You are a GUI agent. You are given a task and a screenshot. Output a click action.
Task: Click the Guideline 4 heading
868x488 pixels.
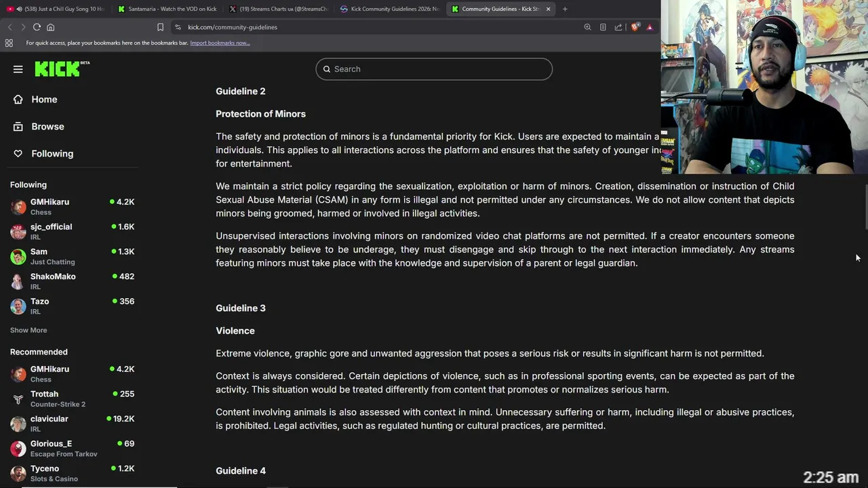pos(241,471)
